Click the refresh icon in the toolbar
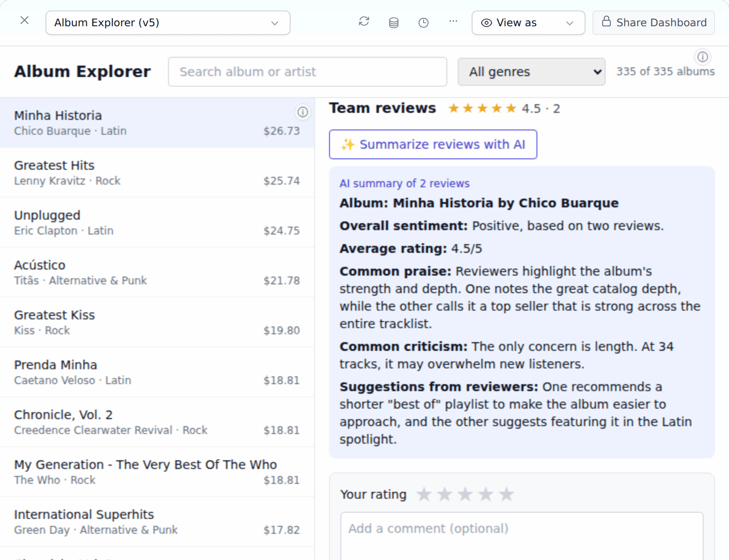This screenshot has height=560, width=729. tap(364, 21)
